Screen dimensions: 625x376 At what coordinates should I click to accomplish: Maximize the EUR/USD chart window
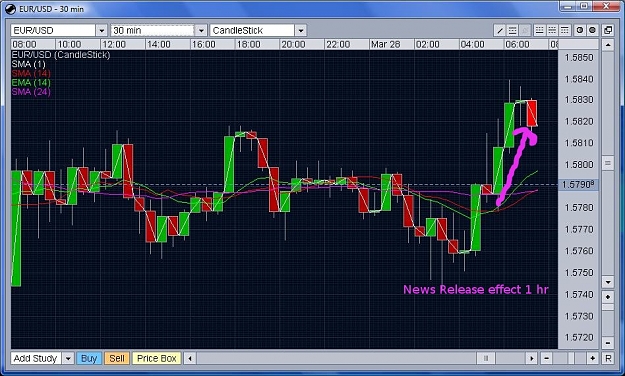[584, 6]
